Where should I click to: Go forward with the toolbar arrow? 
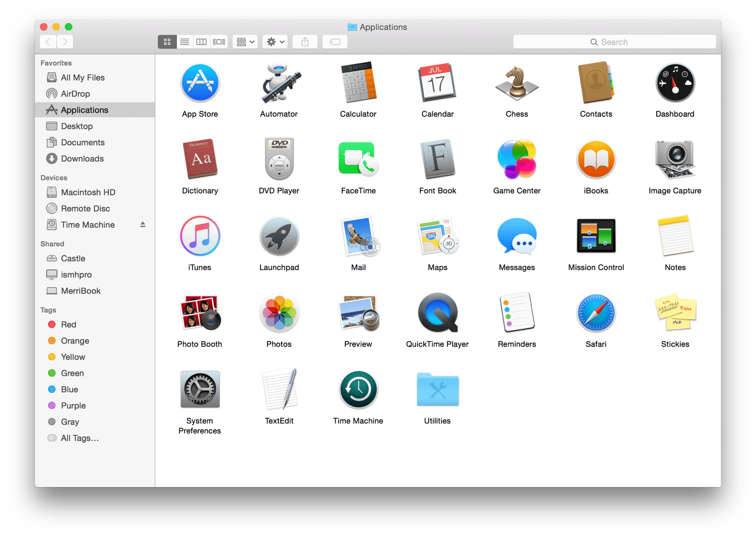pos(65,42)
